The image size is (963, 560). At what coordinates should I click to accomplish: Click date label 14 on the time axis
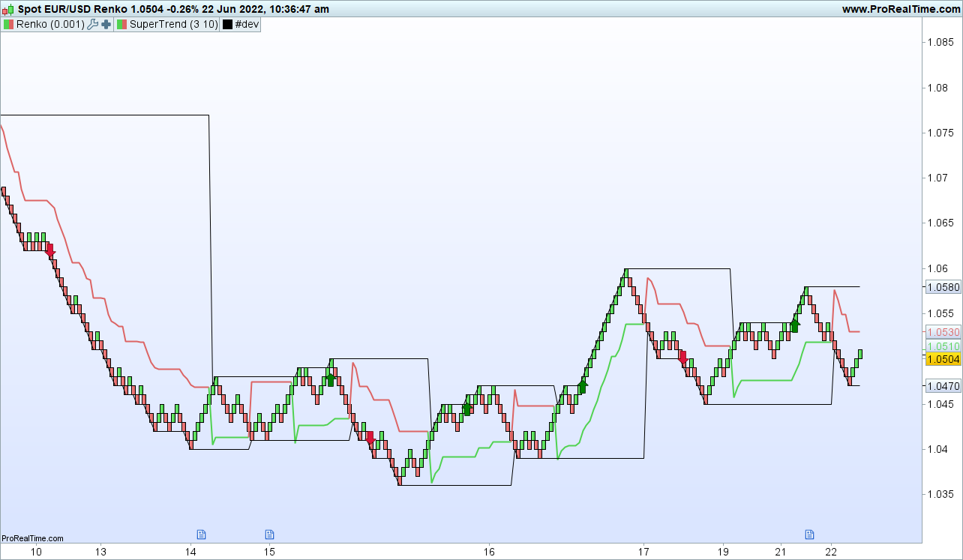tap(191, 552)
